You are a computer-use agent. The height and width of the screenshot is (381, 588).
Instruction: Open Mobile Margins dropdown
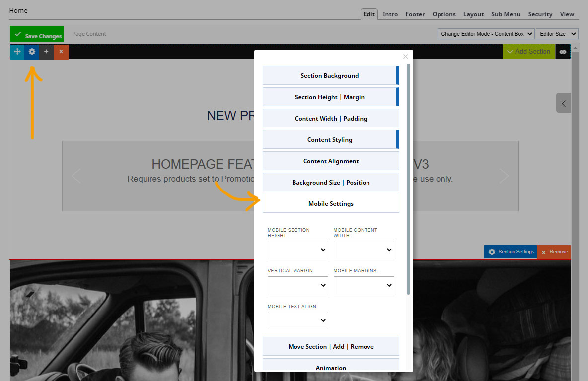click(364, 285)
